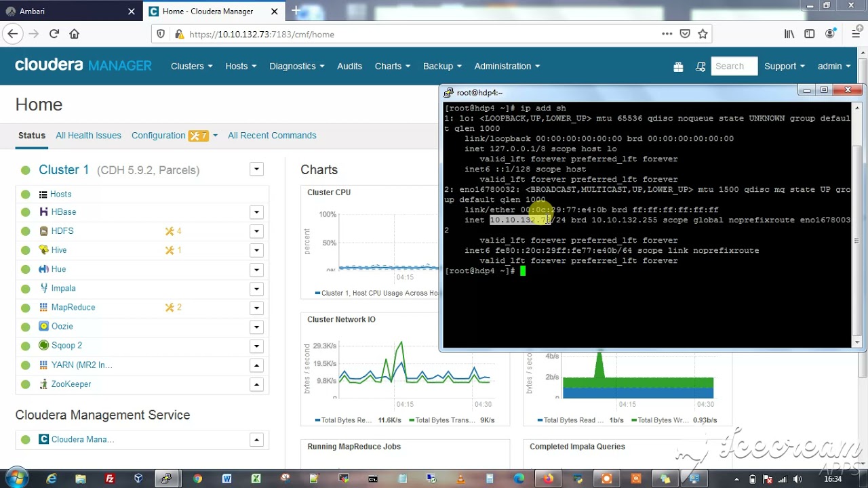Open Audits page

pyautogui.click(x=349, y=66)
